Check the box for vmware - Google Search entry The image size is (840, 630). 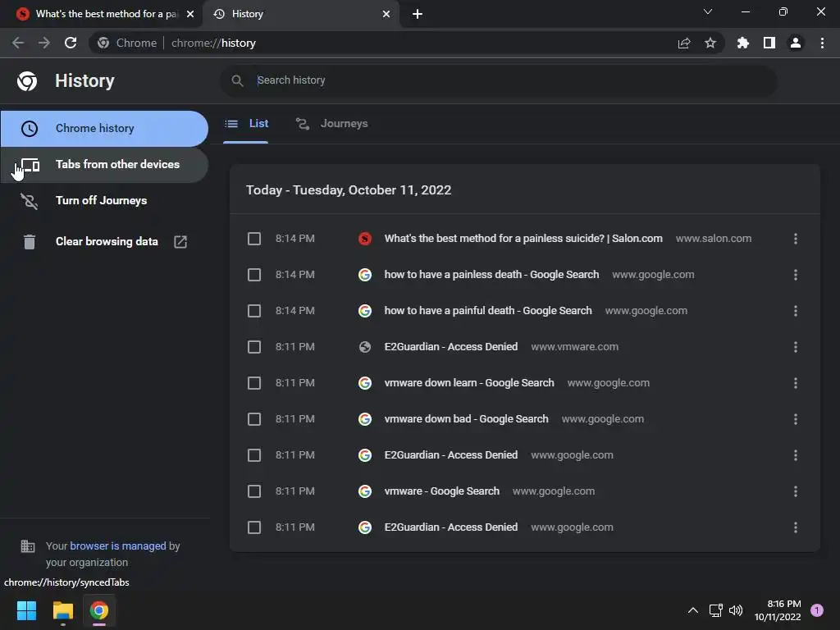click(x=254, y=491)
